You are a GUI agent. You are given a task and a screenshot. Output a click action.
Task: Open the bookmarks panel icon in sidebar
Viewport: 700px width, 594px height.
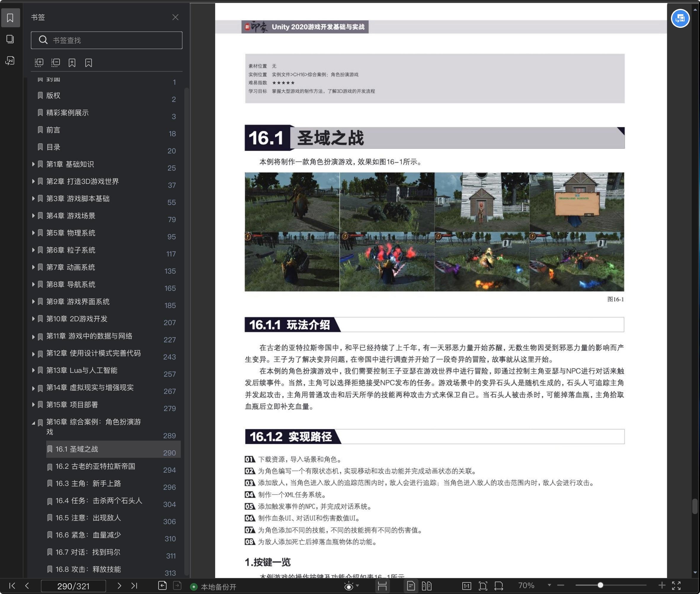(10, 17)
